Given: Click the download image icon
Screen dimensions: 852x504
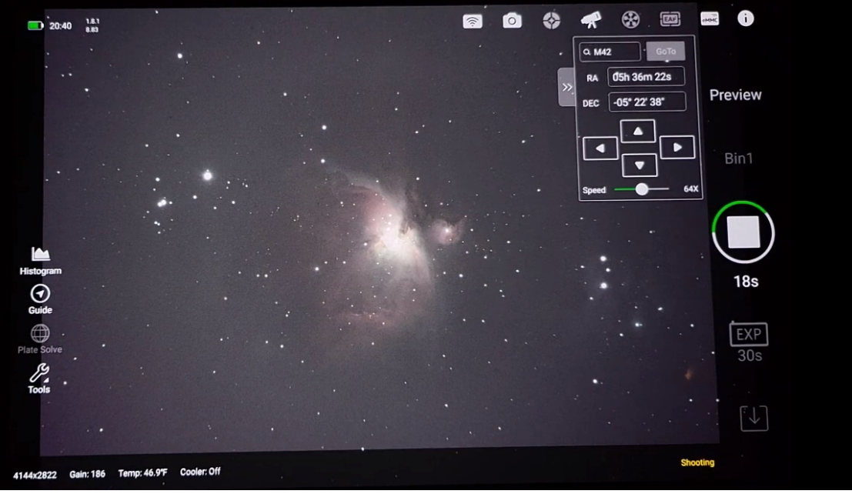Looking at the screenshot, I should pos(754,418).
